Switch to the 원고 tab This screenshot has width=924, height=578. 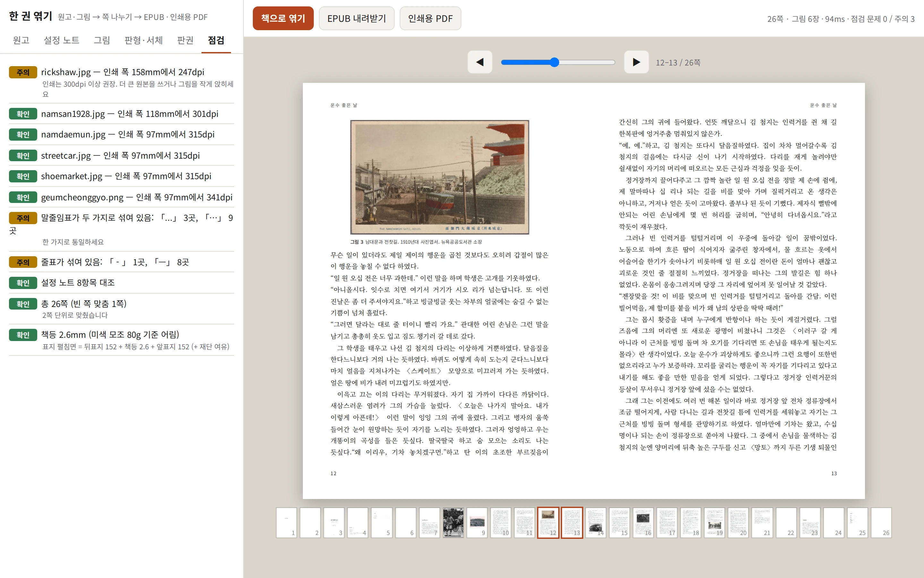21,40
